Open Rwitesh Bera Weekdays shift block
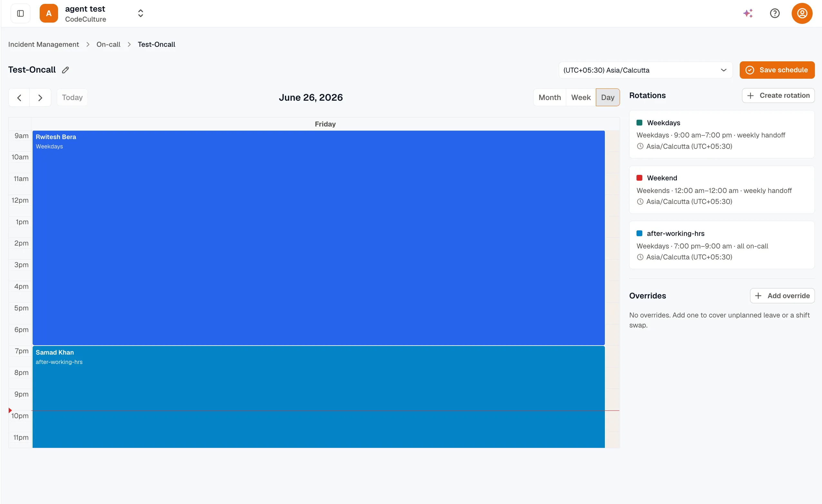This screenshot has width=822, height=504. click(x=319, y=238)
